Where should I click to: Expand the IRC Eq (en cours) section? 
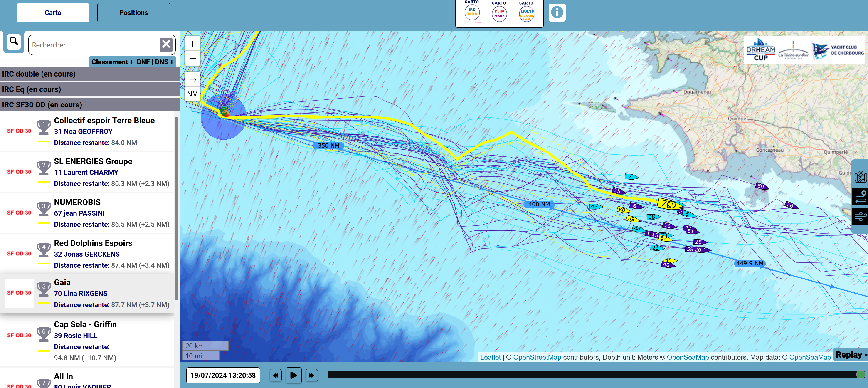90,89
